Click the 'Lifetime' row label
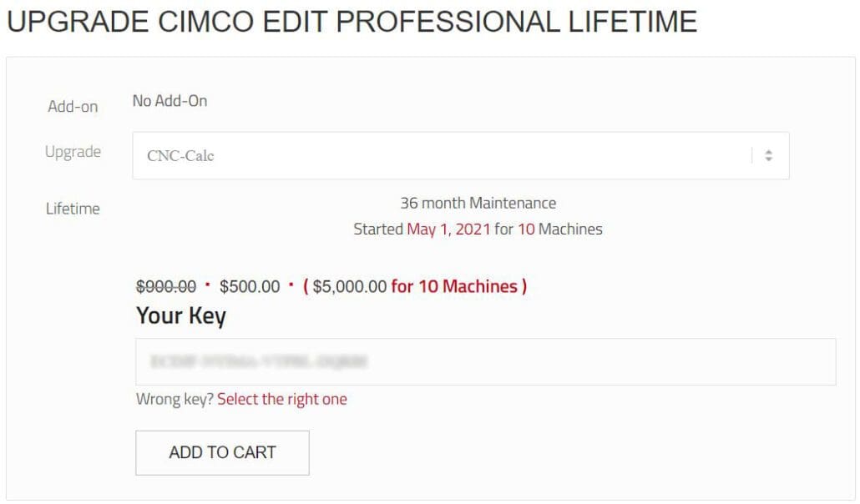The image size is (860, 504). [71, 209]
